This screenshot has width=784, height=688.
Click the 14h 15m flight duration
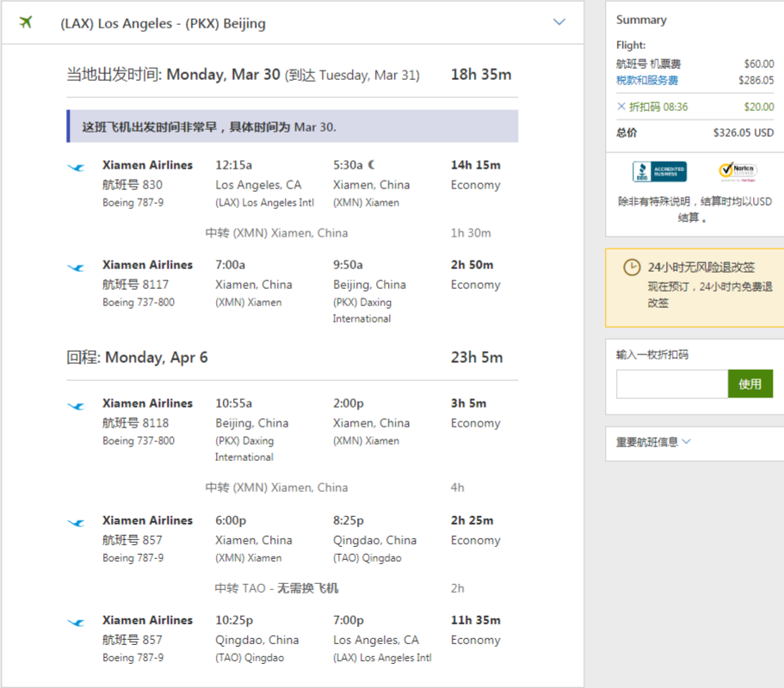pyautogui.click(x=476, y=165)
